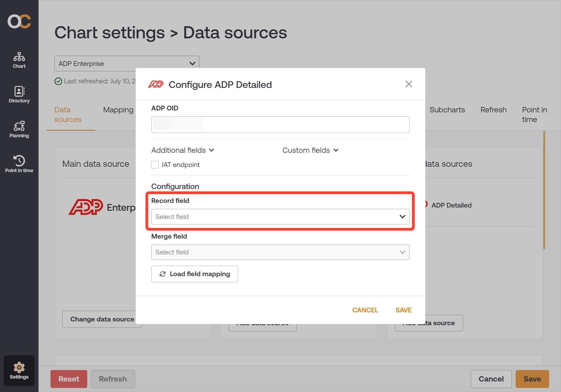Open Point in time sidebar icon
Viewport: 561px width, 392px height.
19,164
